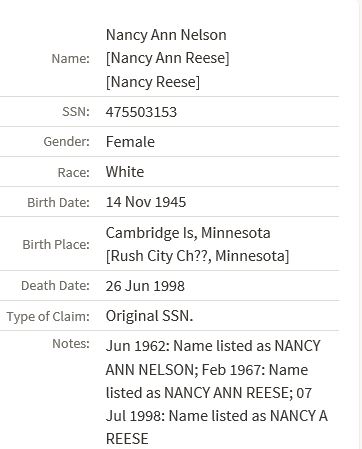The image size is (362, 449).
Task: Click the Birth Date label
Action: click(59, 202)
